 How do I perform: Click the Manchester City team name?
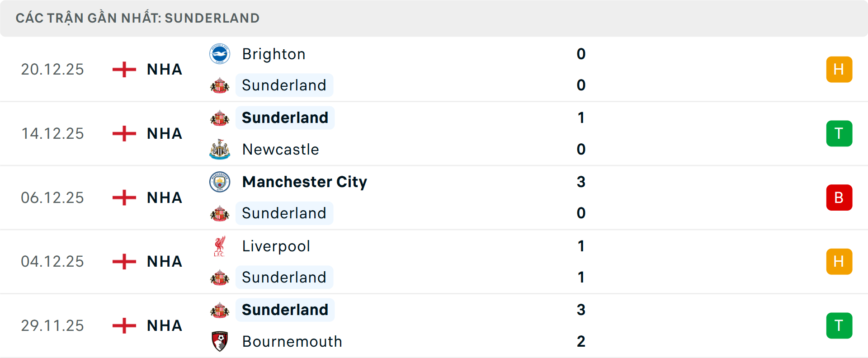click(x=304, y=182)
